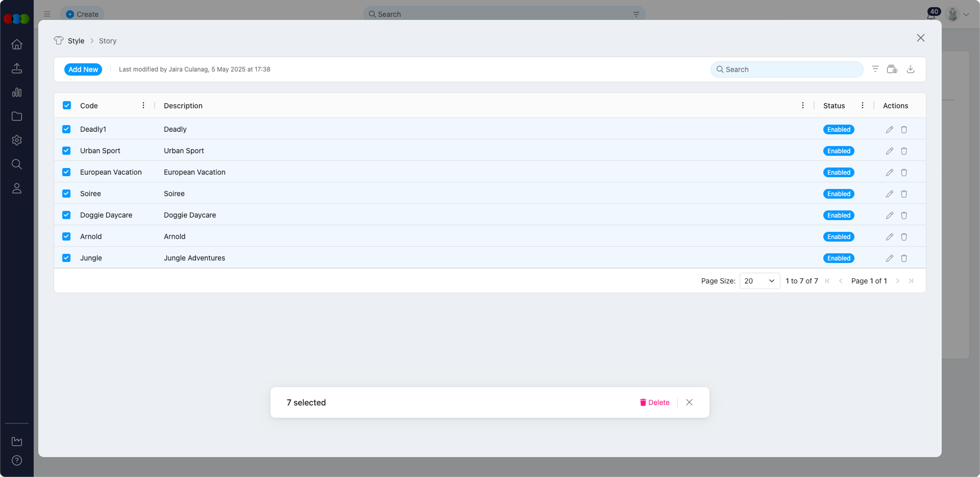
Task: Open the Folder icon in the sidebar
Action: point(17,116)
